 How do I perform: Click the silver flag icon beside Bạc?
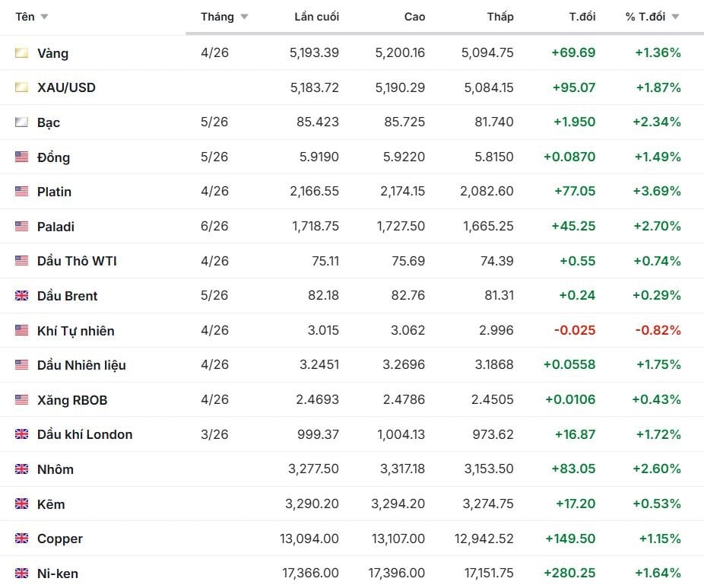[x=21, y=122]
